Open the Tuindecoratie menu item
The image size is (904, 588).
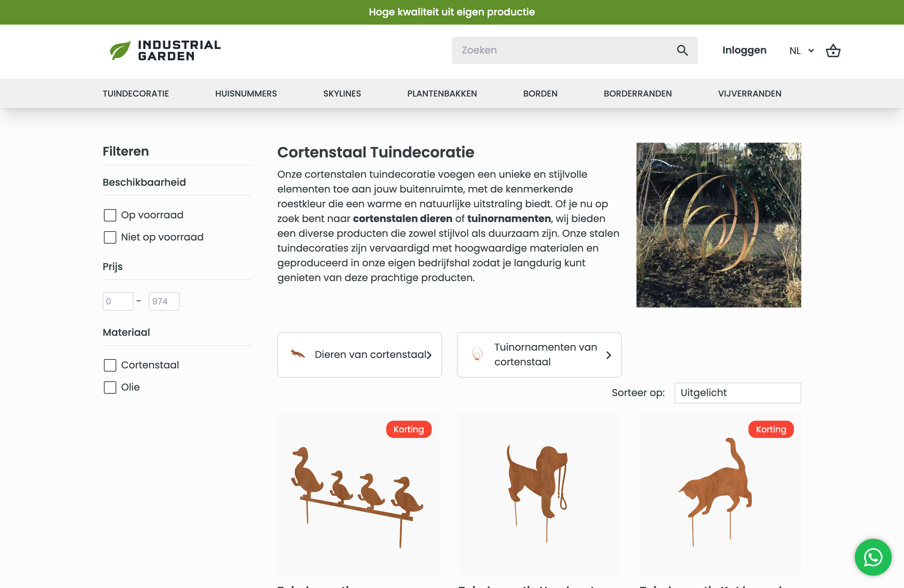(136, 93)
